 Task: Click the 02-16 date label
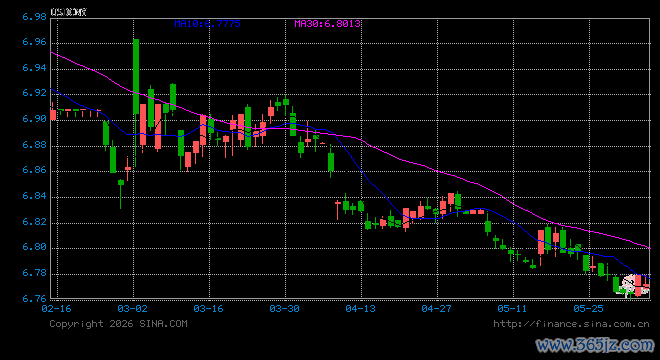tap(56, 309)
